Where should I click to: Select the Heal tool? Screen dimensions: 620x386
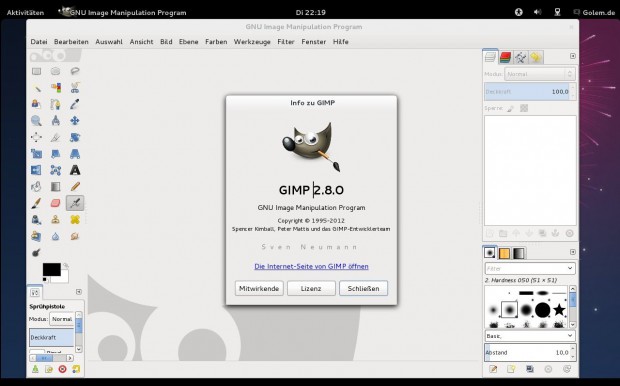pyautogui.click(x=75, y=219)
